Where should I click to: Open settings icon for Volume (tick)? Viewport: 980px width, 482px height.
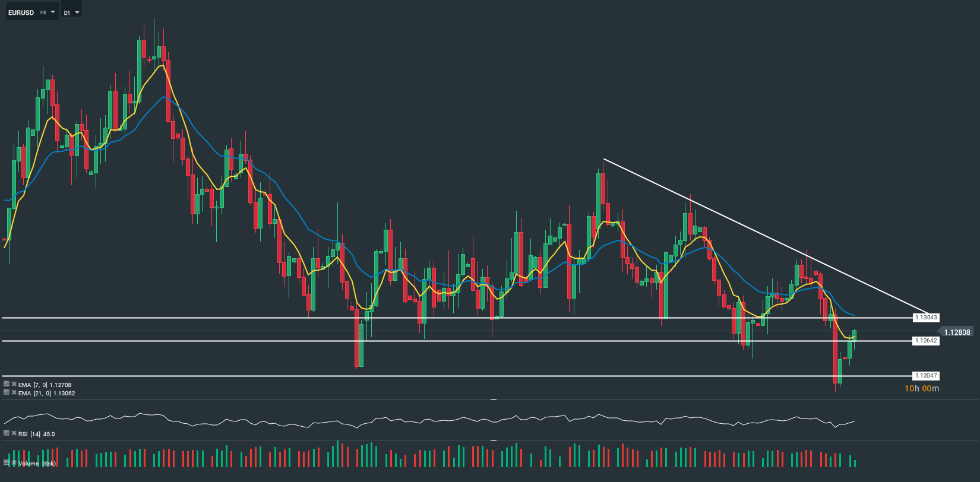click(x=7, y=462)
